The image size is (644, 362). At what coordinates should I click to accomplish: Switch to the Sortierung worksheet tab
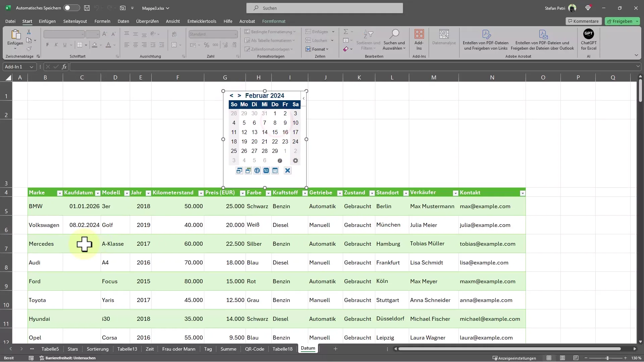pyautogui.click(x=97, y=349)
